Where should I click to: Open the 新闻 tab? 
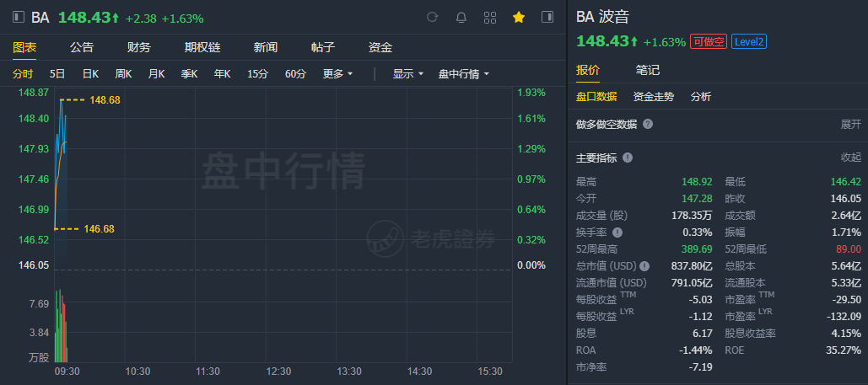266,47
